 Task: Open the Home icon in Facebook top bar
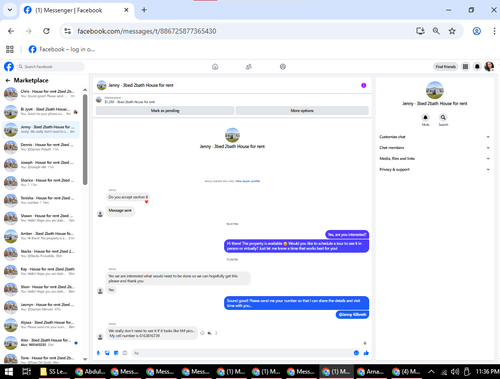click(215, 67)
